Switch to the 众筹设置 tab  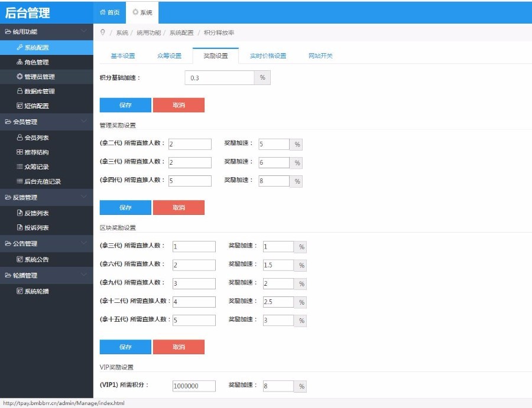[x=169, y=56]
